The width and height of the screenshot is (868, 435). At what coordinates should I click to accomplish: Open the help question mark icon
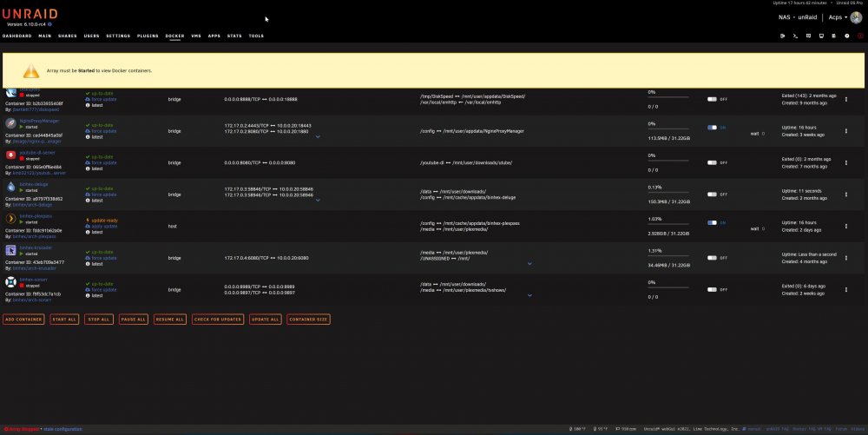[847, 36]
